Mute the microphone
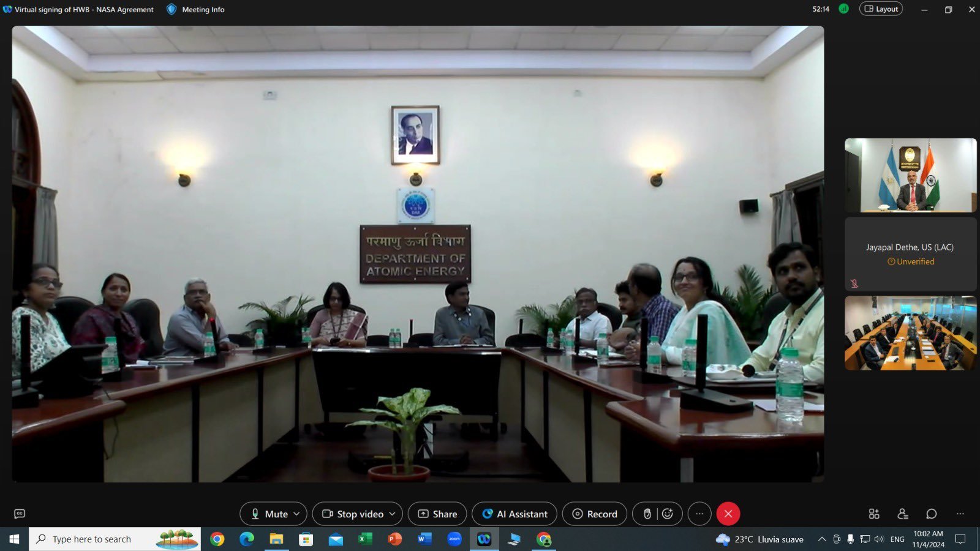 [268, 514]
